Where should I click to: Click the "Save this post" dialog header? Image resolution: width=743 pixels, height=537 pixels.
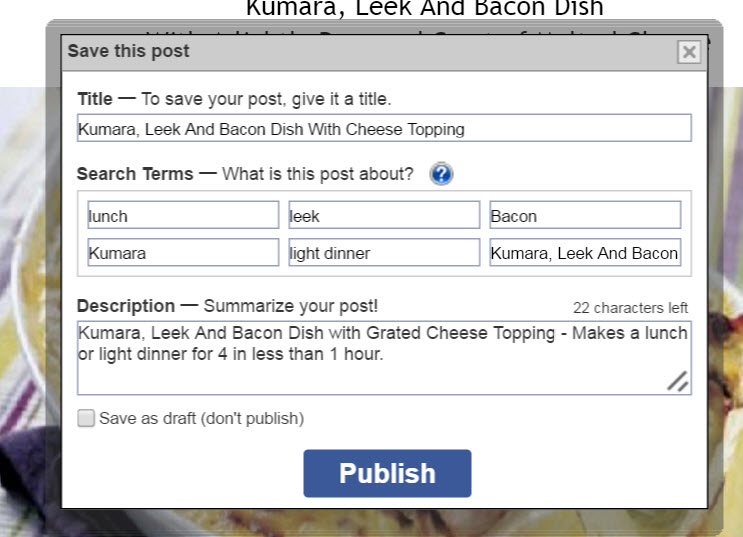[x=128, y=51]
